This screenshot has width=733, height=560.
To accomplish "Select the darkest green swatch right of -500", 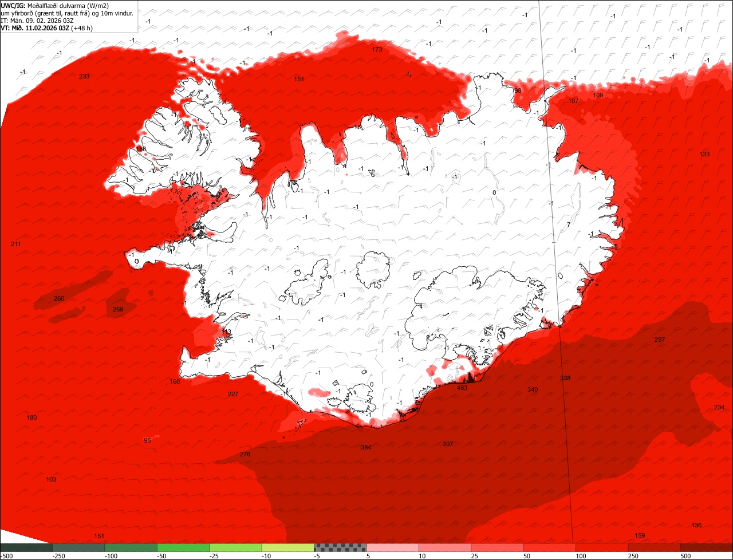I will [26, 547].
